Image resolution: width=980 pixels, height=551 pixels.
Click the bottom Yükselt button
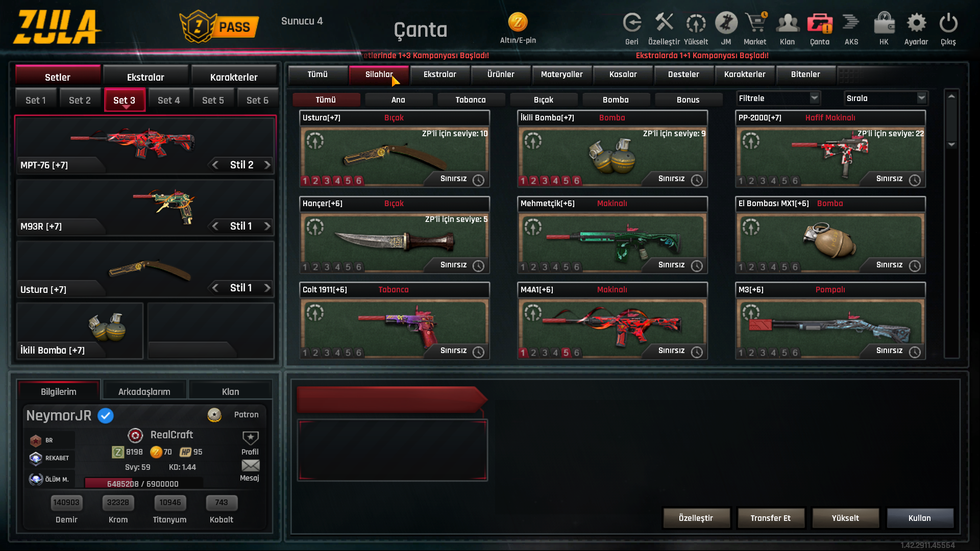[x=845, y=518]
